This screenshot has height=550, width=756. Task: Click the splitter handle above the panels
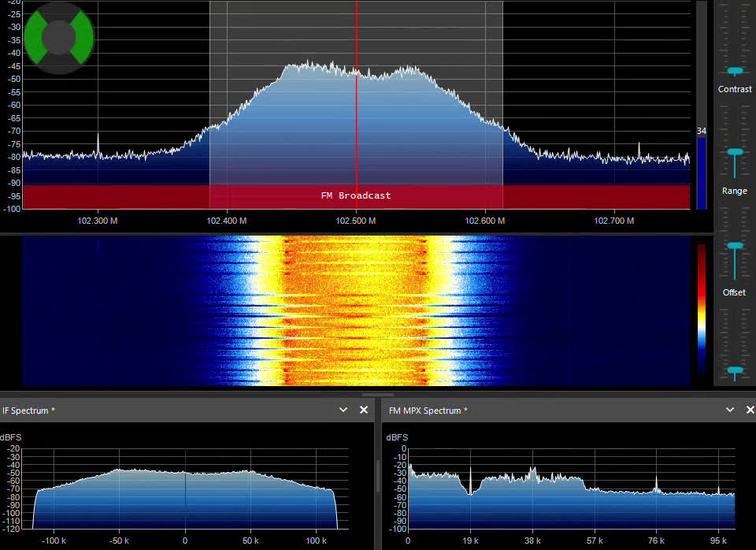[x=377, y=393]
